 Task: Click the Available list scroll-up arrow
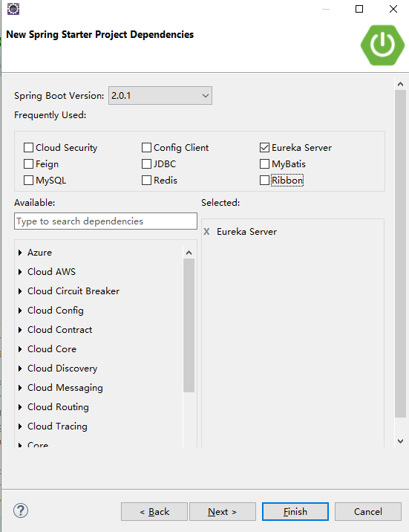coord(189,253)
